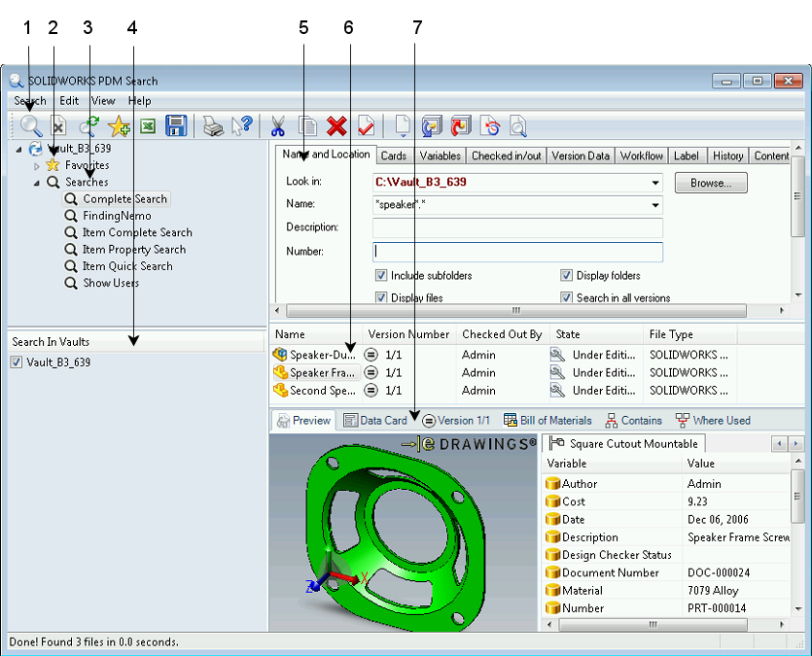Select the FindingNemo saved search
Viewport: 812px width, 656px height.
115,216
